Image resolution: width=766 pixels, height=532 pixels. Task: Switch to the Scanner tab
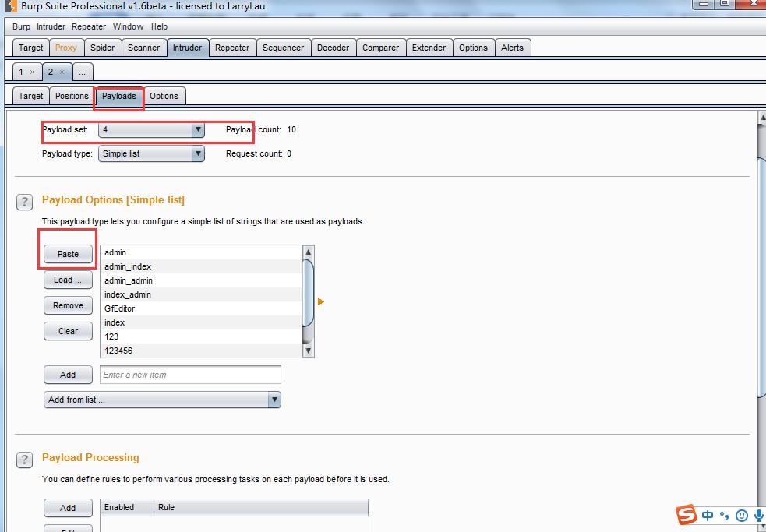coord(143,48)
